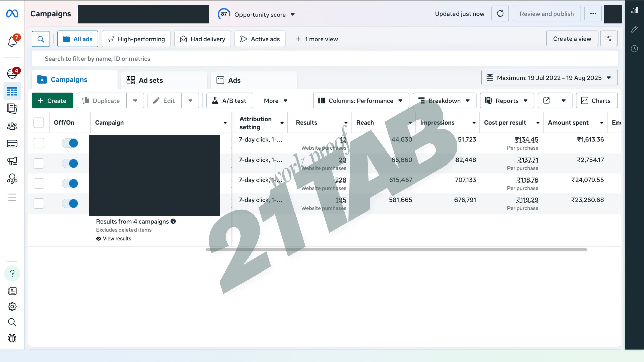Open the Columns: Performance dropdown
Image resolution: width=644 pixels, height=362 pixels.
[361, 101]
